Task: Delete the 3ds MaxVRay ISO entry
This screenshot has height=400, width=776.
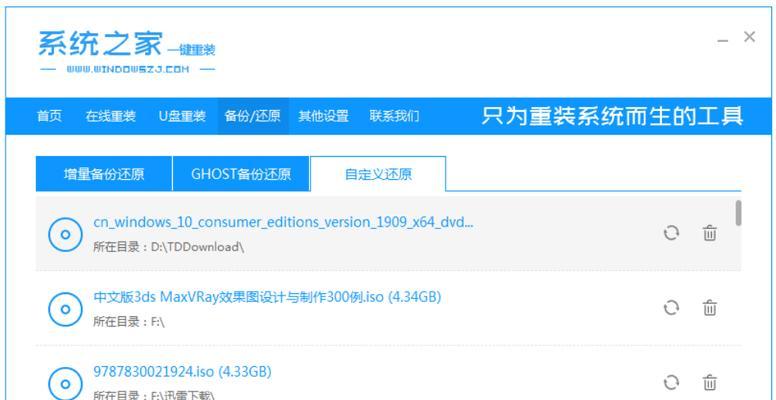Action: click(710, 307)
